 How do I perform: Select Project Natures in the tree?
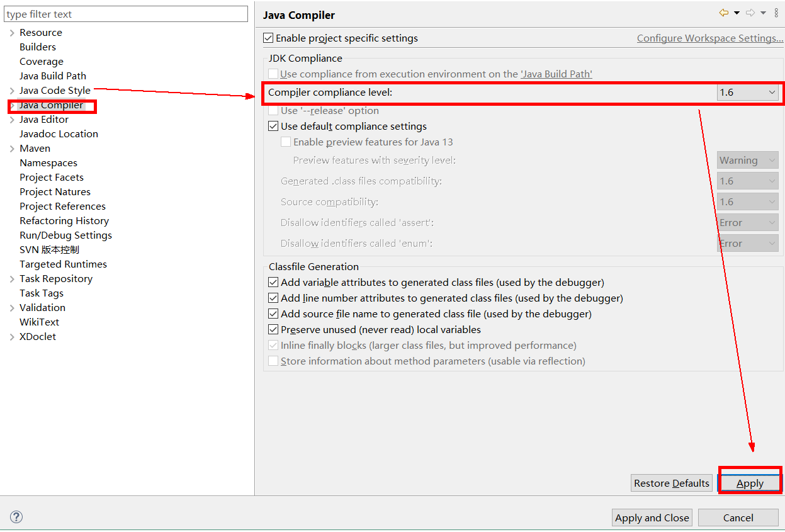point(55,192)
